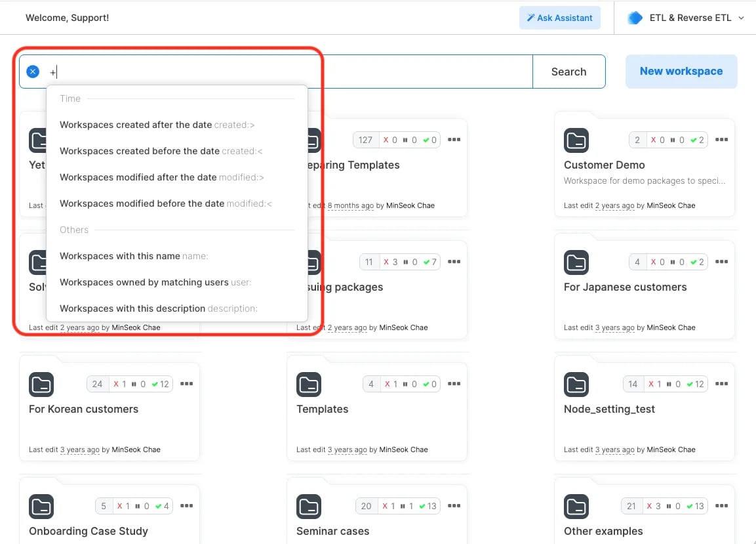Open the Seminar cases workspace title

pos(332,532)
